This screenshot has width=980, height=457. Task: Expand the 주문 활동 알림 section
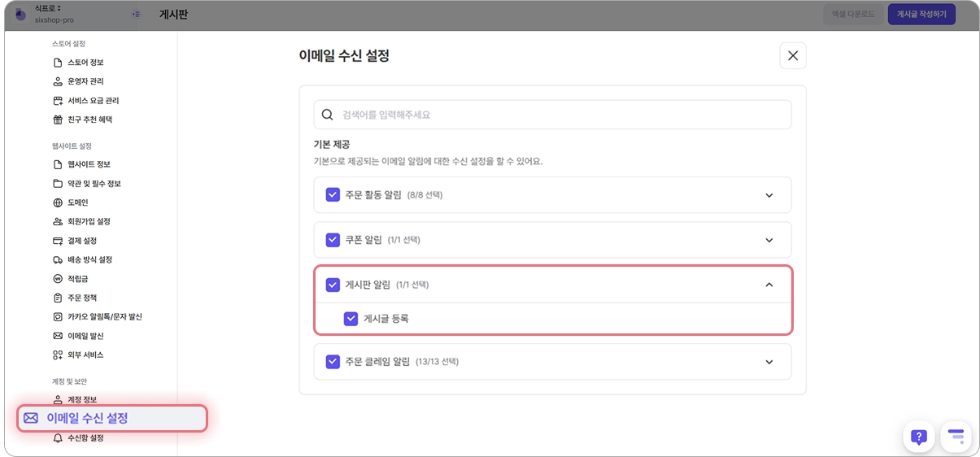coord(769,195)
